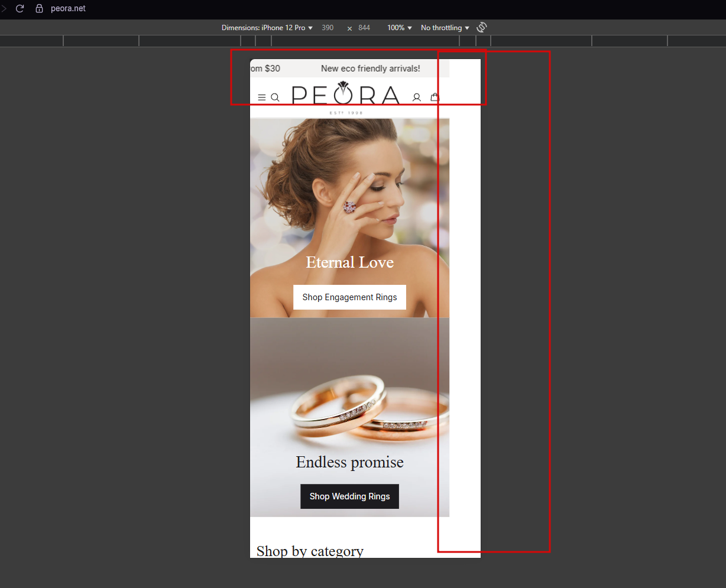Screen dimensions: 726x588
Task: Open the 100% zoom dropdown
Action: [x=400, y=28]
